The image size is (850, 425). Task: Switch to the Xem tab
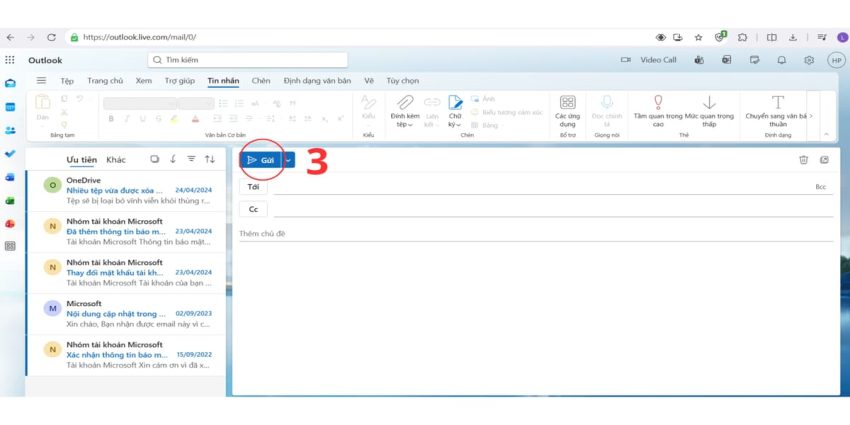[x=144, y=81]
